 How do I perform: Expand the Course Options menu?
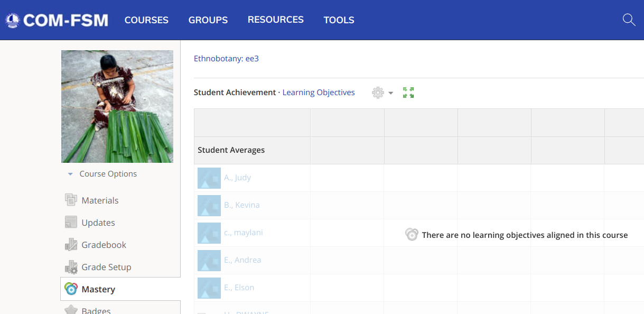coord(102,174)
